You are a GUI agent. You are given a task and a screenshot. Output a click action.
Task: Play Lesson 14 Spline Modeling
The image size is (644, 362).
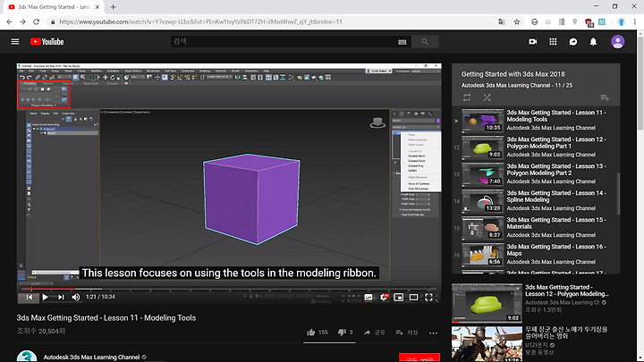pos(556,196)
